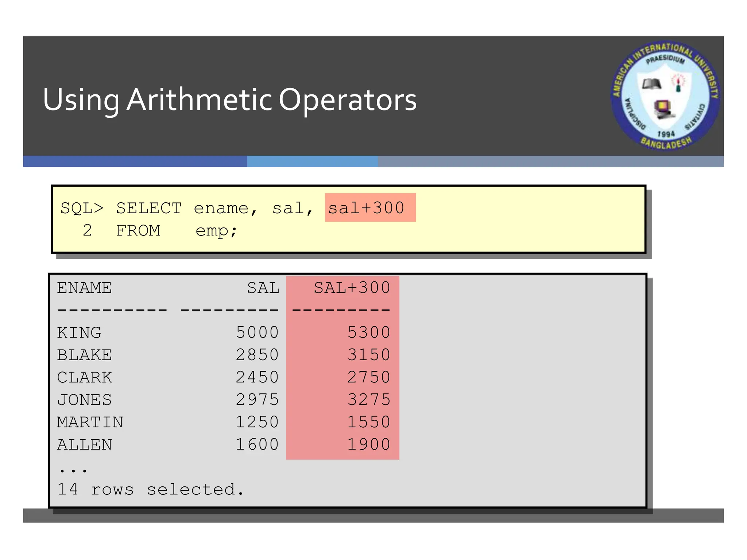Click the 'KING' employee name
747x560 pixels.
point(79,332)
